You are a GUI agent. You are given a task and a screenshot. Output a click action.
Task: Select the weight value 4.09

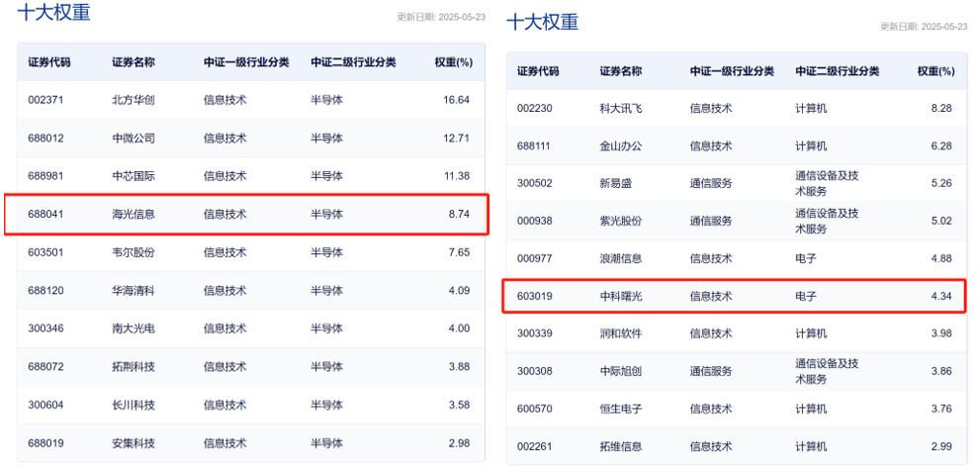[460, 290]
